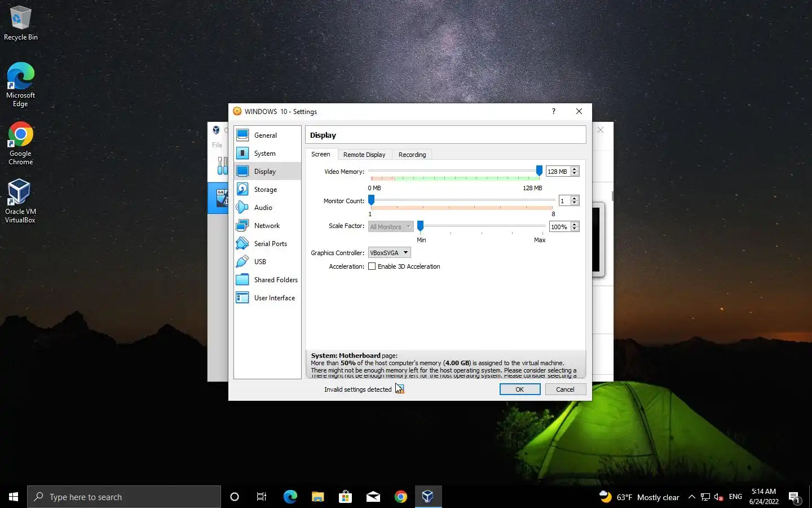The width and height of the screenshot is (812, 508).
Task: Select Oracle VM VirtualBox desktop shortcut
Action: 20,201
